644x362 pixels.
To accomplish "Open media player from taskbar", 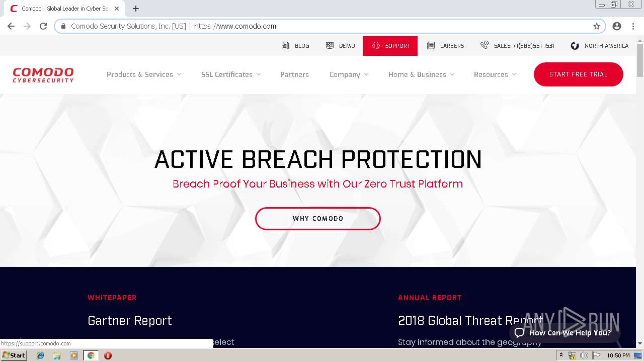I will [x=74, y=355].
